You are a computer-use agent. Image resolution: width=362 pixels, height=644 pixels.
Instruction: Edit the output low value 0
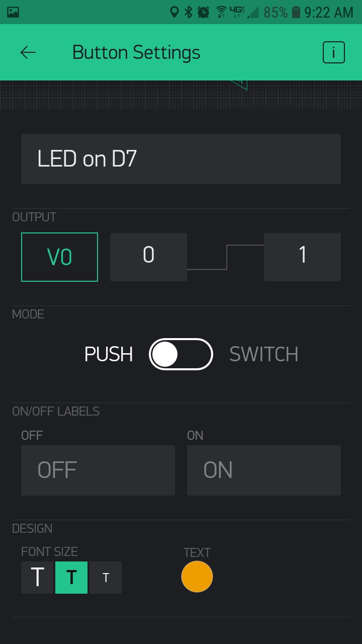click(x=148, y=257)
